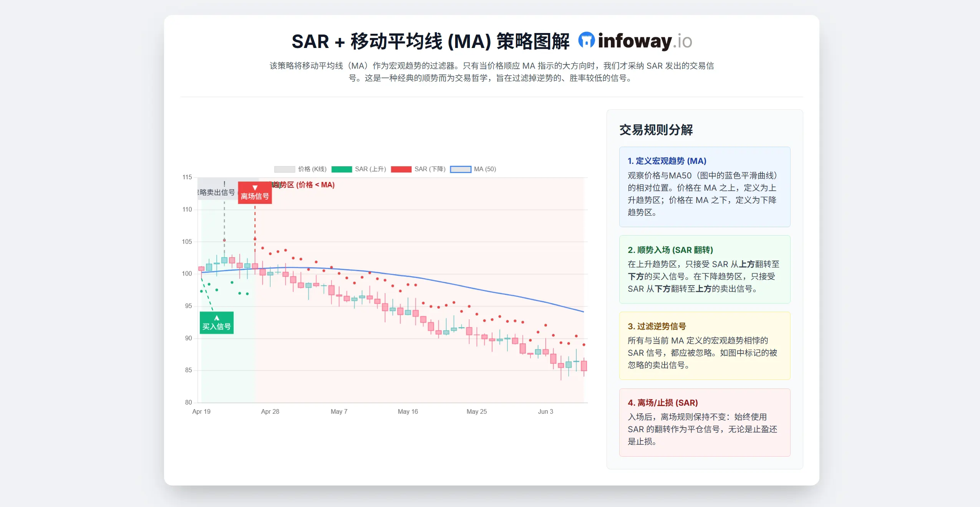Hide the SAR (下降) dataset via legend
This screenshot has width=980, height=507.
coord(429,169)
